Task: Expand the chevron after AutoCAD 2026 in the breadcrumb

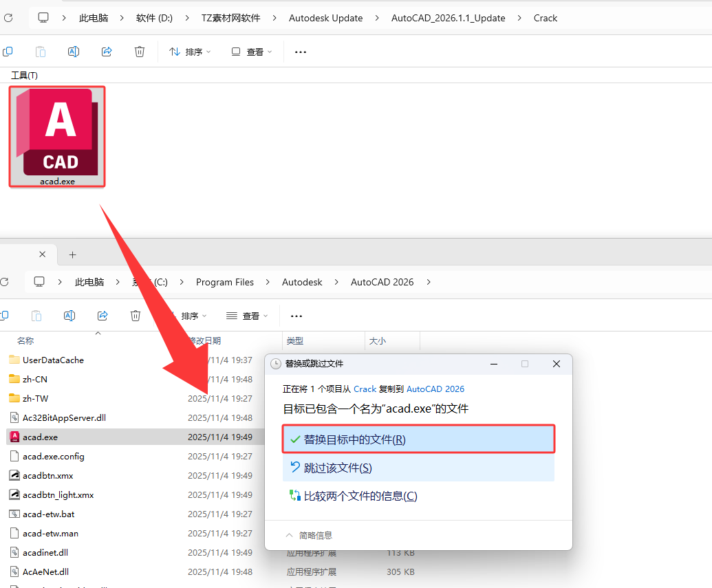Action: 428,282
